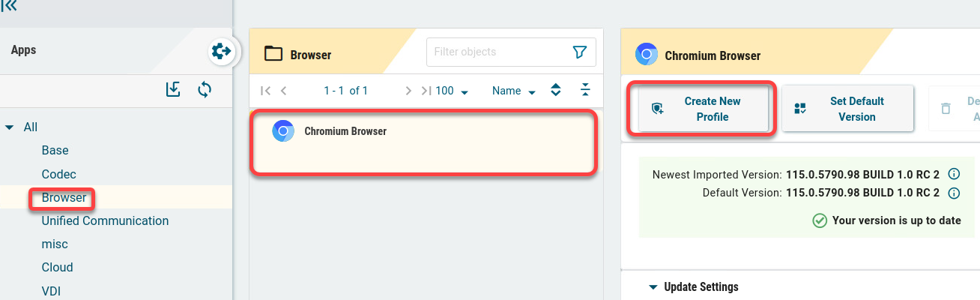Viewport: 980px width, 300px height.
Task: Click the filter funnel icon
Action: (x=579, y=52)
